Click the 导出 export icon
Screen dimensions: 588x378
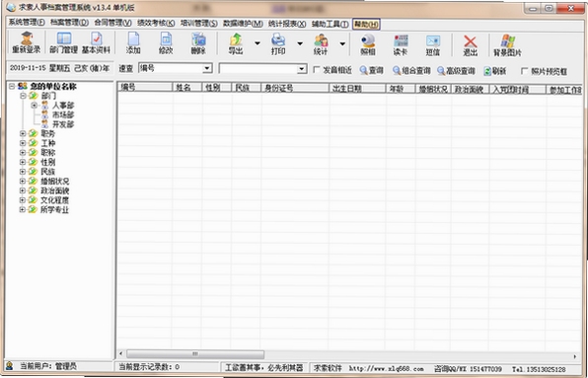coord(236,43)
